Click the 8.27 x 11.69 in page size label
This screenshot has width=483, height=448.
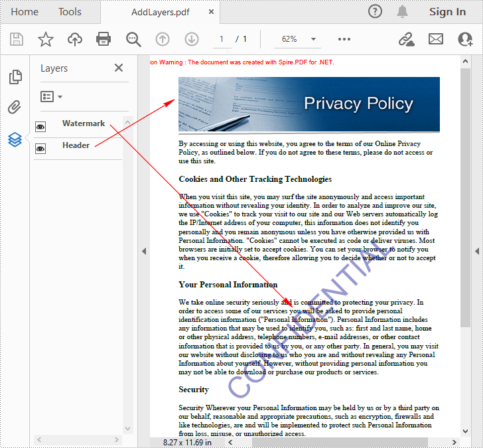coord(187,443)
